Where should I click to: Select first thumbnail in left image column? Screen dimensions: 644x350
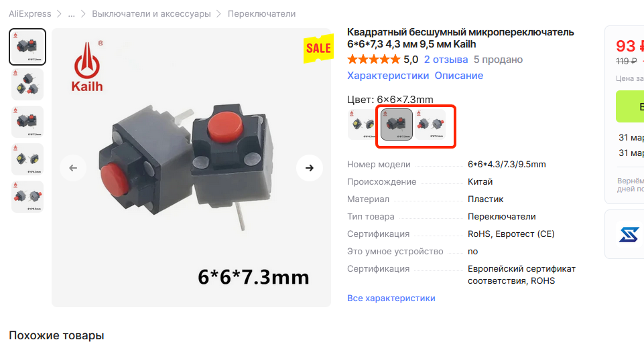click(x=27, y=47)
